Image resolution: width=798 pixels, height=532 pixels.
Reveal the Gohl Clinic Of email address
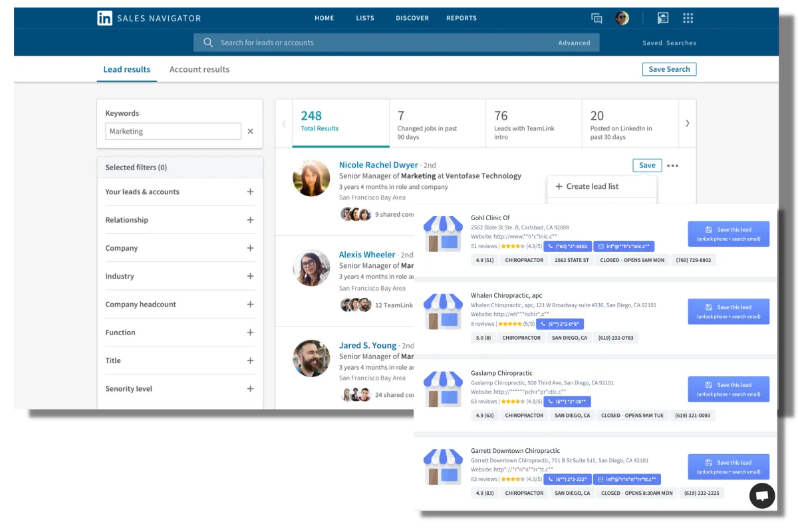[624, 246]
